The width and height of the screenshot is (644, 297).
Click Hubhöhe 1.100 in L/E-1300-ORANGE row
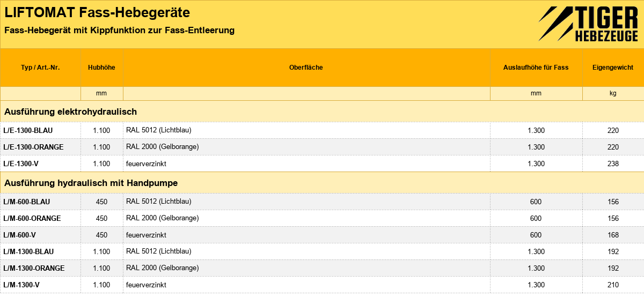[101, 147]
